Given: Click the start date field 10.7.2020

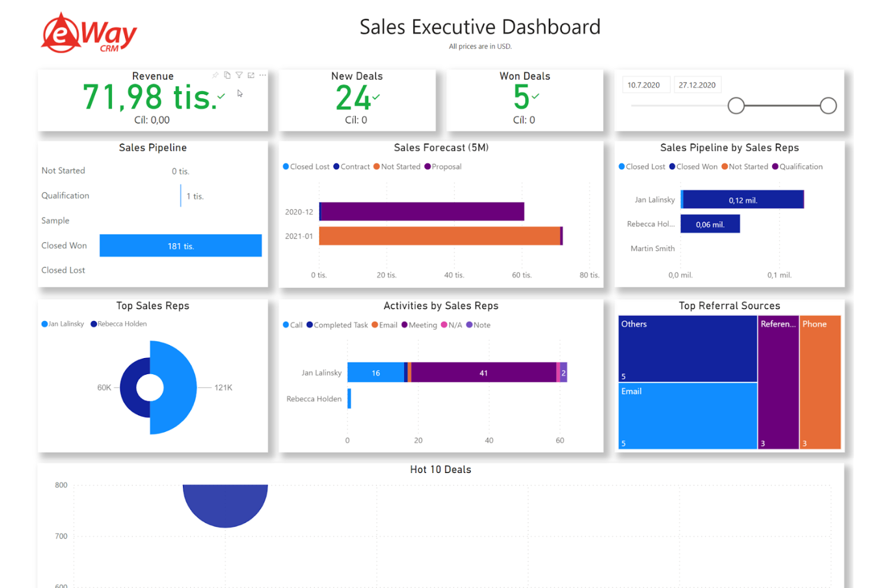Looking at the screenshot, I should (x=646, y=85).
